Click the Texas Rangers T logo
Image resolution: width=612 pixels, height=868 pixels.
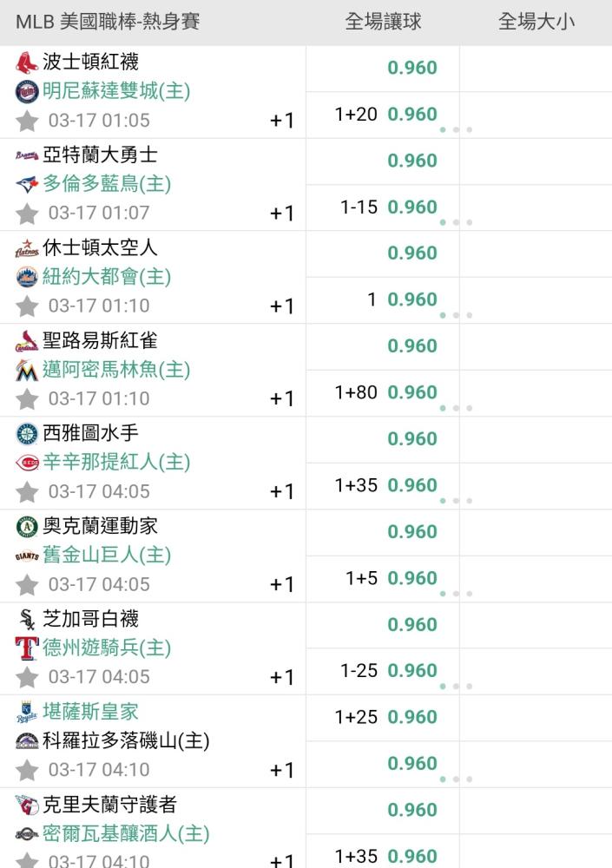pos(27,648)
